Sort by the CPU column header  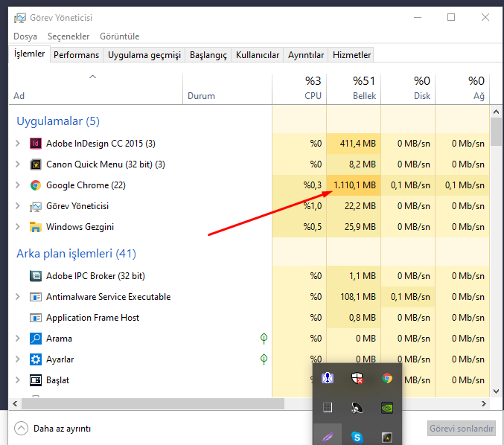(299, 89)
